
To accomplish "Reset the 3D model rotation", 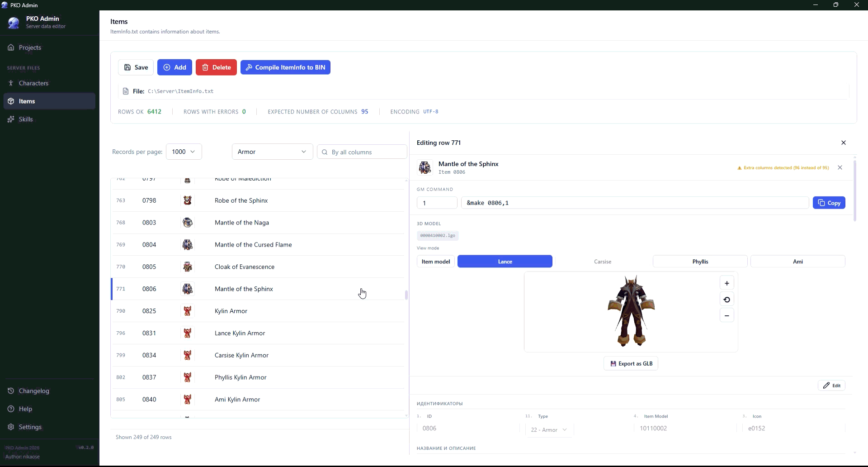I will click(x=726, y=300).
